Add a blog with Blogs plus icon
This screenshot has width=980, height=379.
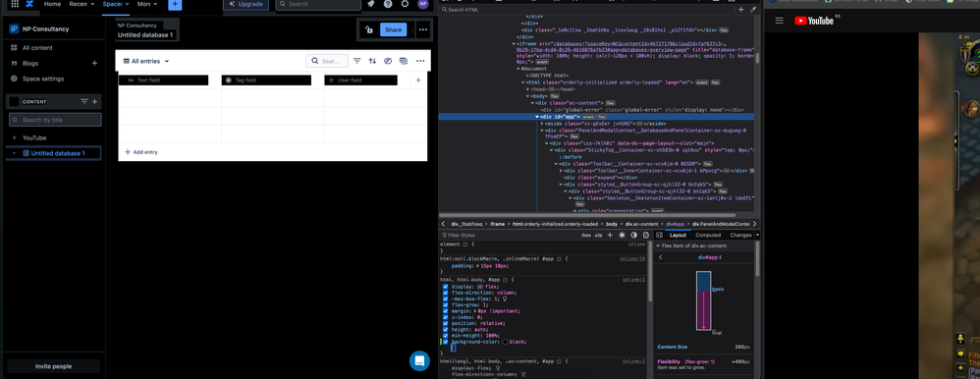click(95, 63)
